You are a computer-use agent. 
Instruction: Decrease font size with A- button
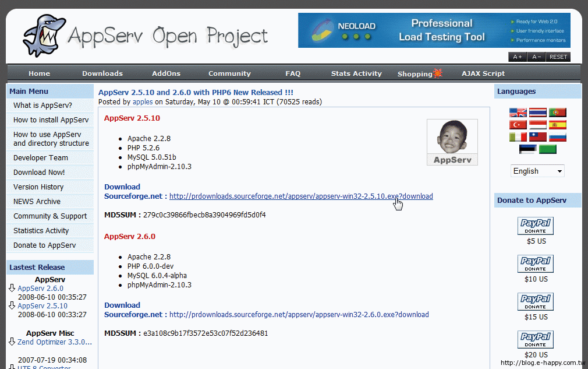[536, 57]
